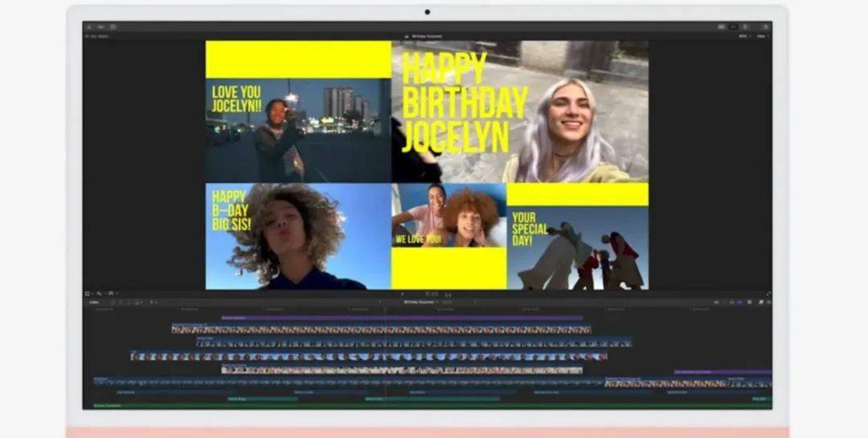This screenshot has width=868, height=438.
Task: Select the purple title clip in the timeline
Action: pyautogui.click(x=402, y=317)
